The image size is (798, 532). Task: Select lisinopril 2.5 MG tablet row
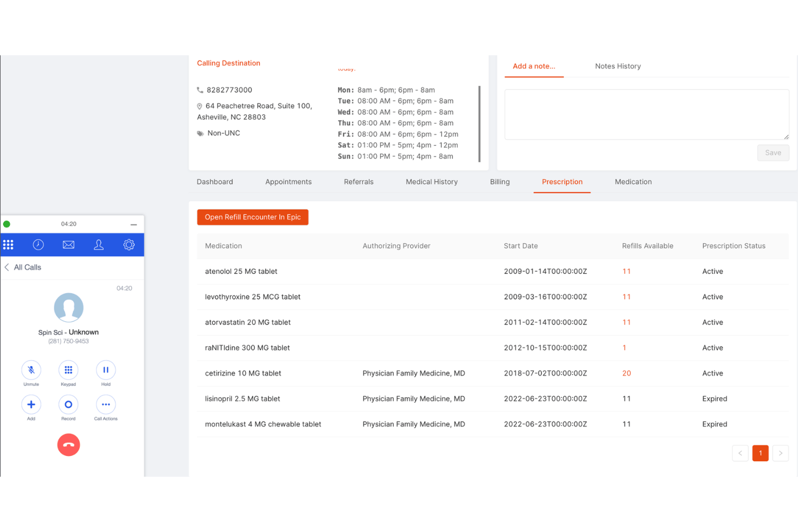tap(493, 399)
